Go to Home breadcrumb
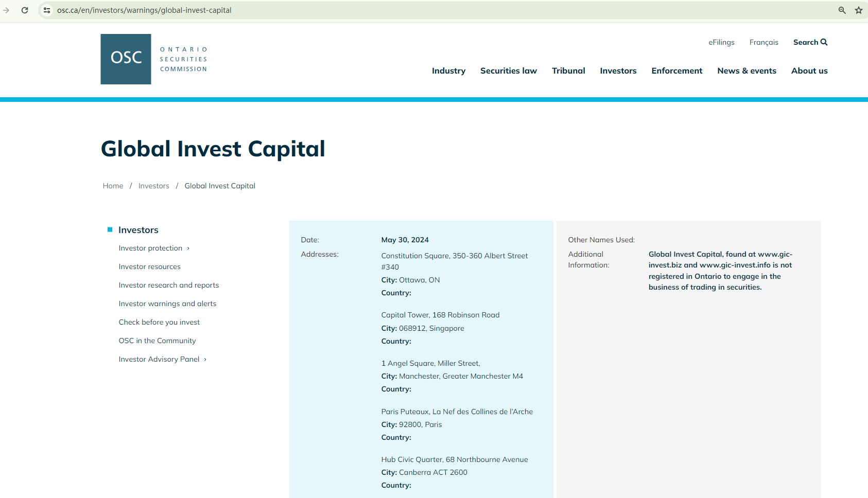Viewport: 868px width, 498px height. (x=113, y=186)
